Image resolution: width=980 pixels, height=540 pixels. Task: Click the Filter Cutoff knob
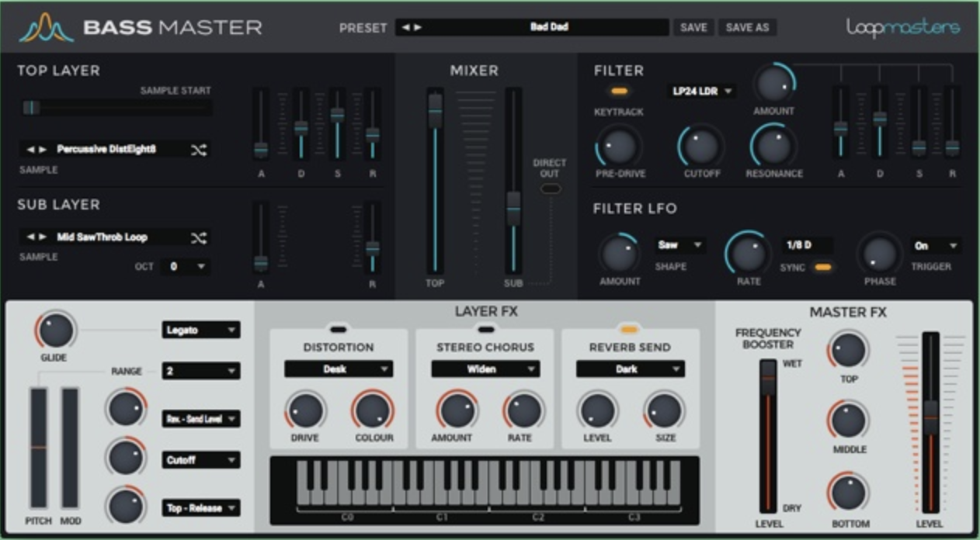(x=701, y=145)
